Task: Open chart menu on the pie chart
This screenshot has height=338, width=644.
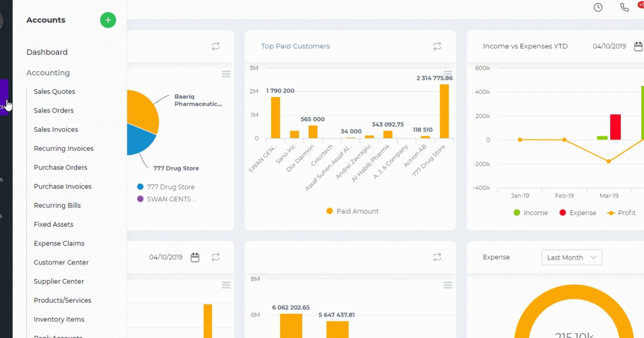Action: coord(226,74)
